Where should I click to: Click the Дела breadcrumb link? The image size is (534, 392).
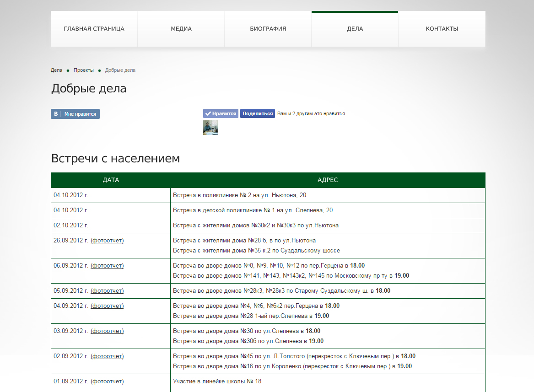pyautogui.click(x=57, y=70)
